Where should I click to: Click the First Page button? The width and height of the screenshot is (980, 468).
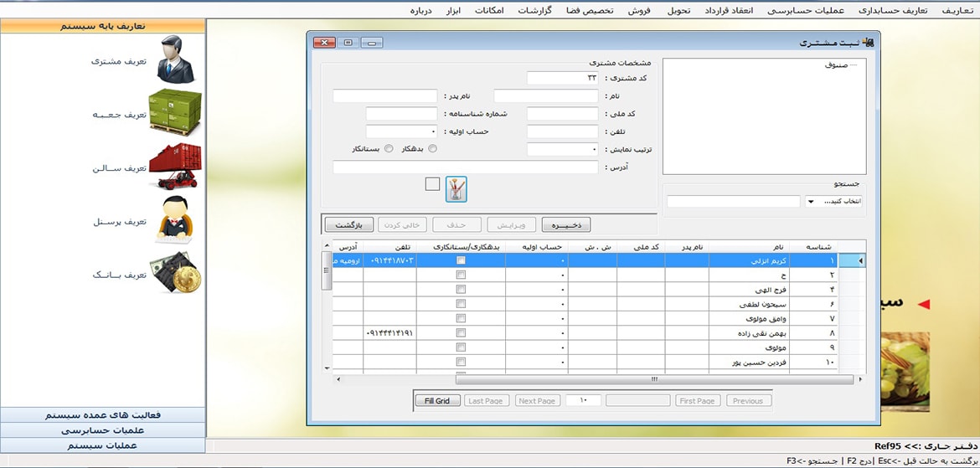tap(698, 400)
